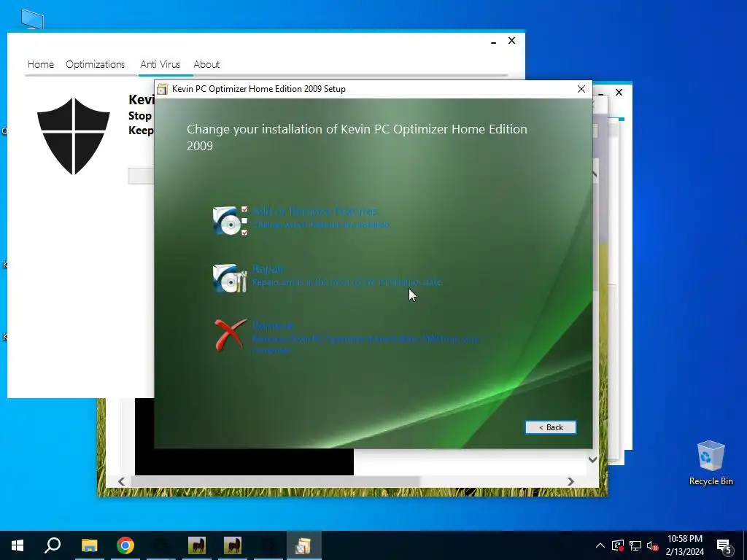Open the taskbar clock showing 10:58 PM

684,545
